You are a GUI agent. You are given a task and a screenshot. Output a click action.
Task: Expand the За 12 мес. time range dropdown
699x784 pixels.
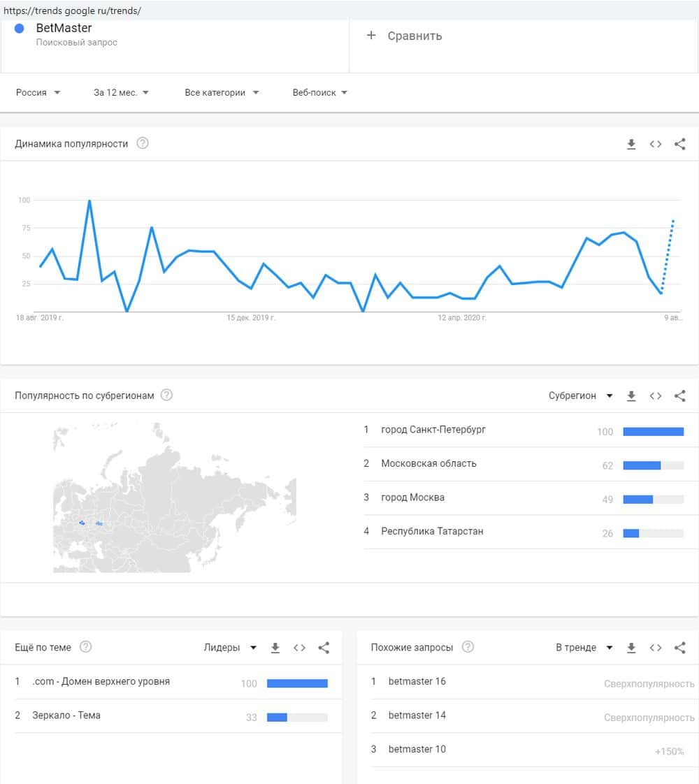pyautogui.click(x=121, y=92)
